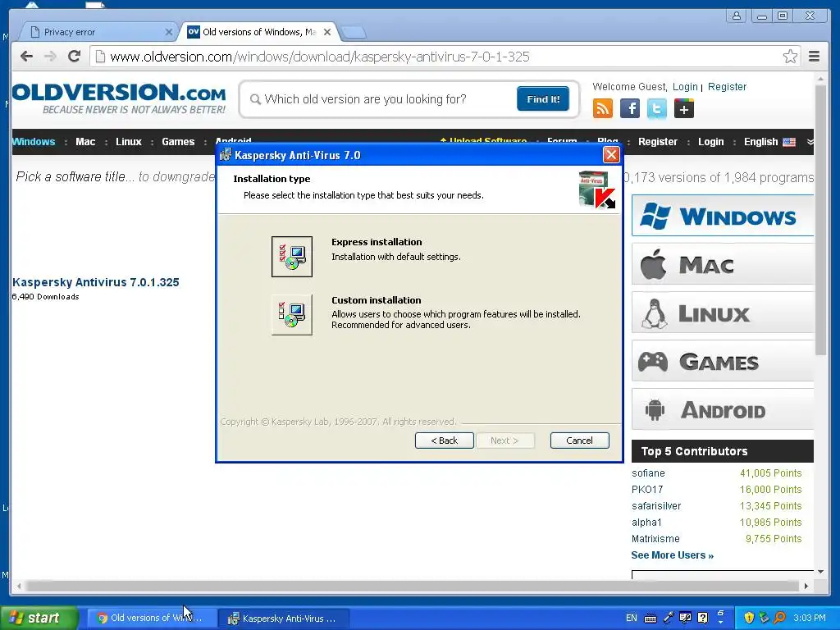Open Kaspersky Antivirus 7.0.1.325 link
Viewport: 840px width, 630px height.
tap(96, 282)
